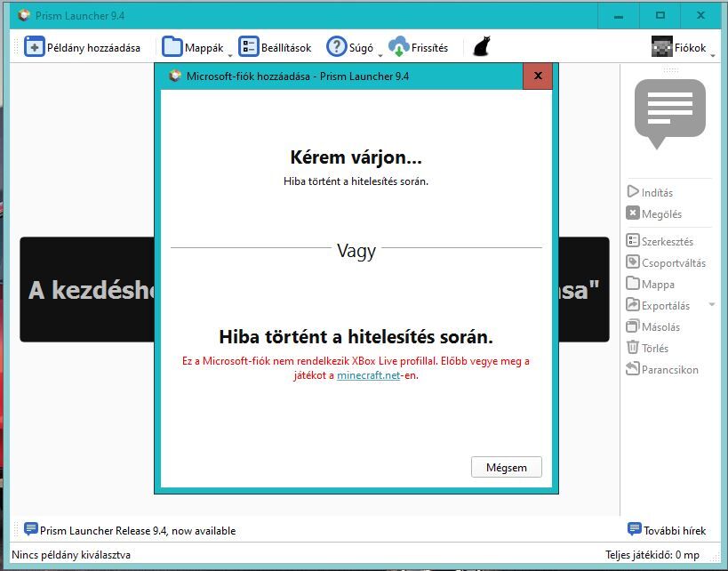The width and height of the screenshot is (728, 571).
Task: Click the Exportálás icon
Action: click(x=632, y=304)
